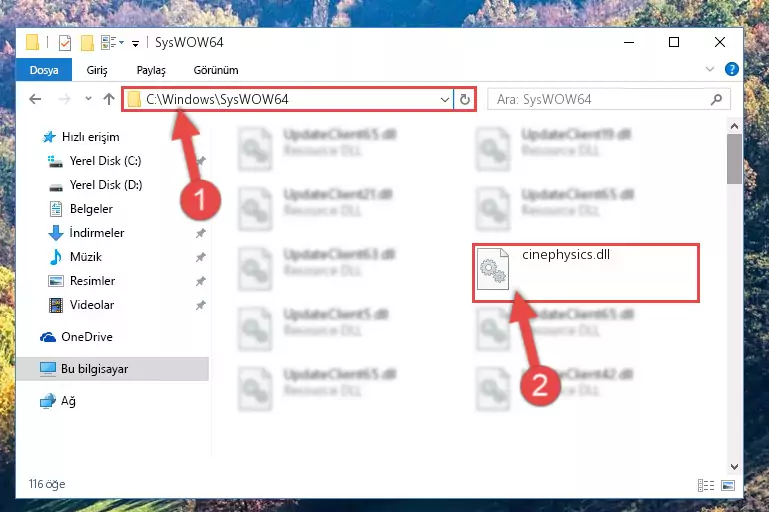Click the cinephysics.dll gear file icon
This screenshot has width=769, height=512.
pos(493,269)
